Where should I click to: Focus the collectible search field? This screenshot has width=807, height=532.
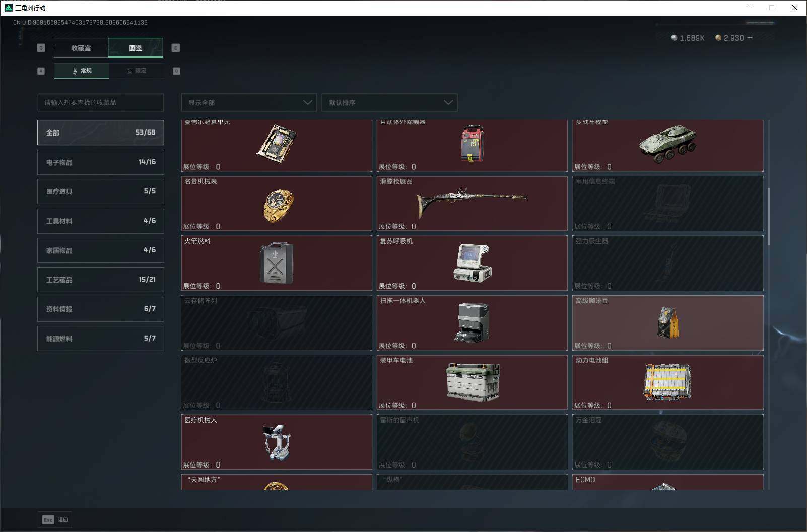[x=101, y=102]
